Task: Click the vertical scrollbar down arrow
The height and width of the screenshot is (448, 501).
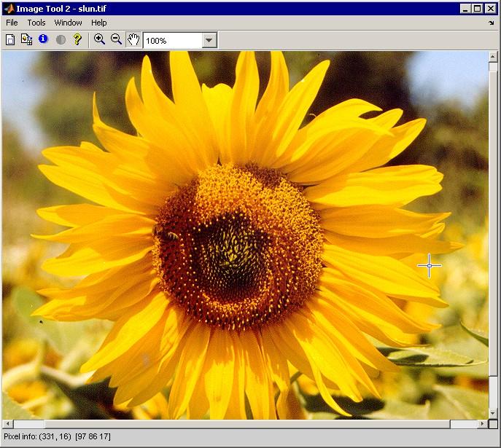Action: pyautogui.click(x=493, y=413)
